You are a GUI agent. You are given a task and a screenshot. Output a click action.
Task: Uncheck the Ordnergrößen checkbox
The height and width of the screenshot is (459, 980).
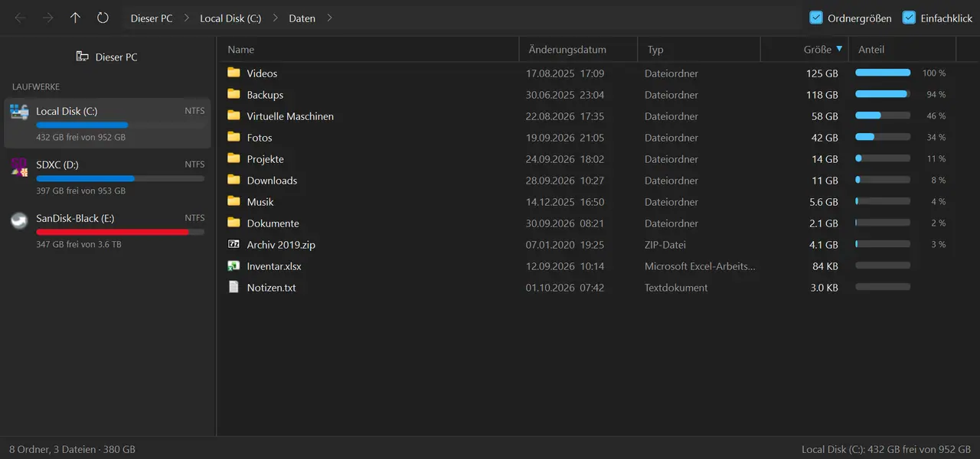tap(816, 18)
